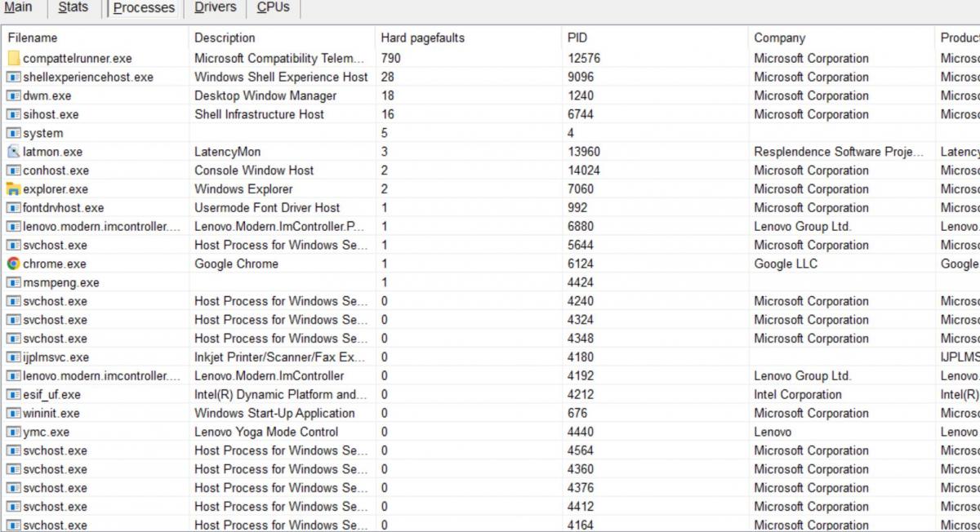Click the 'Resplendence Software Proje...' company cell
980x532 pixels.
840,152
